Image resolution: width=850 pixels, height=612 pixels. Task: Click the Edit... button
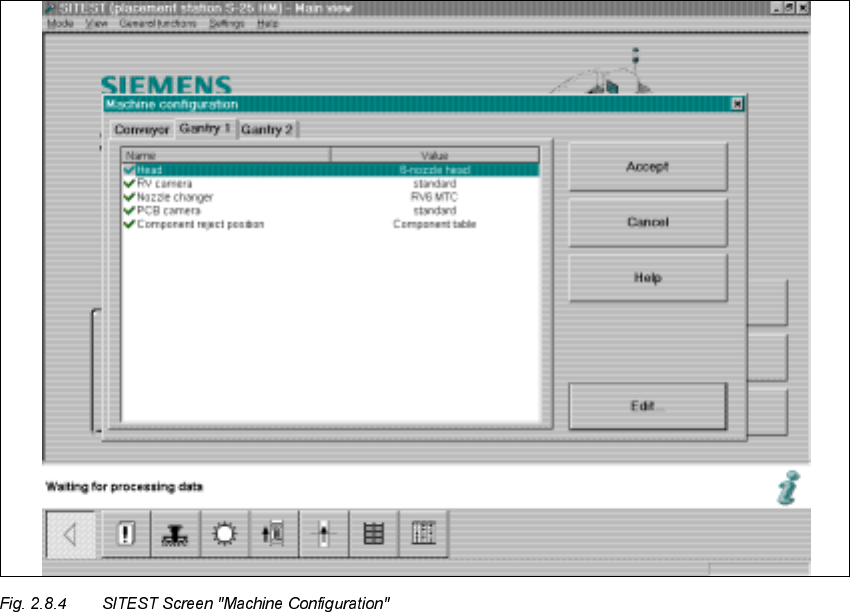[647, 406]
